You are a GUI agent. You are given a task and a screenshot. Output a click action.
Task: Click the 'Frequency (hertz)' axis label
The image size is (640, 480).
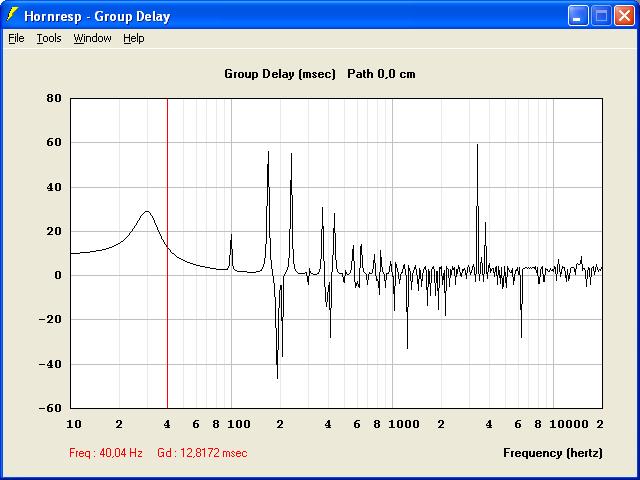[553, 453]
